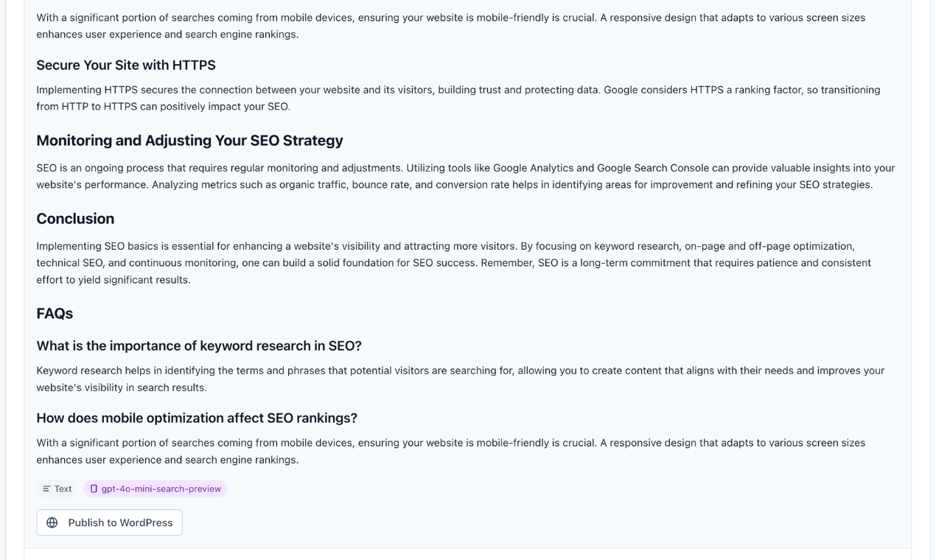Click the model icon in gpt-4o-mini badge
Screen dimensions: 936x560
(94, 489)
